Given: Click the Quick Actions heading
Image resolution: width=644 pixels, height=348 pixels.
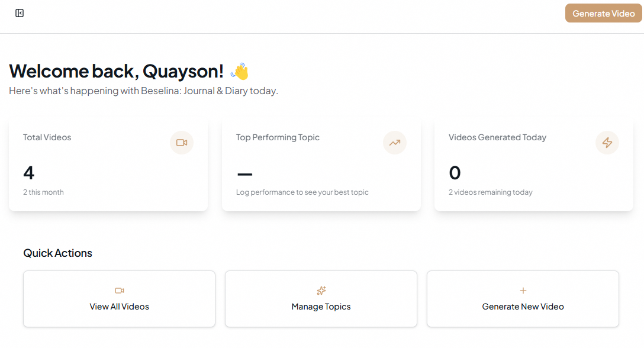Looking at the screenshot, I should tap(57, 253).
